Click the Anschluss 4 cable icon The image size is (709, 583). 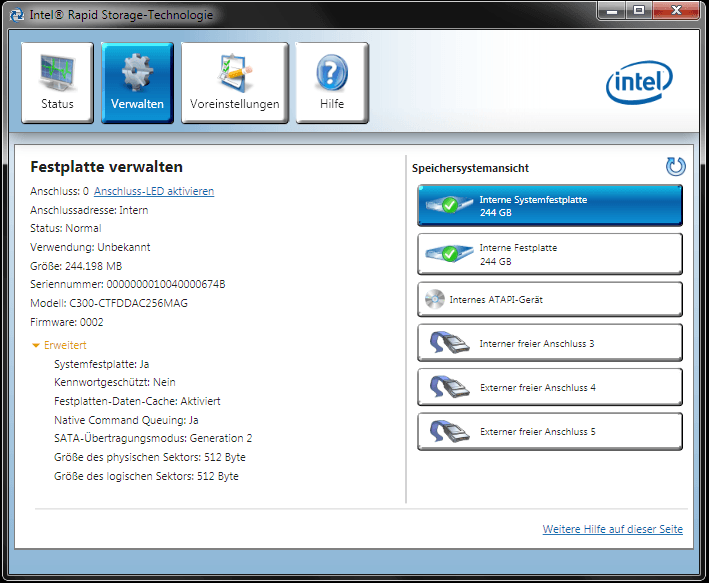449,387
